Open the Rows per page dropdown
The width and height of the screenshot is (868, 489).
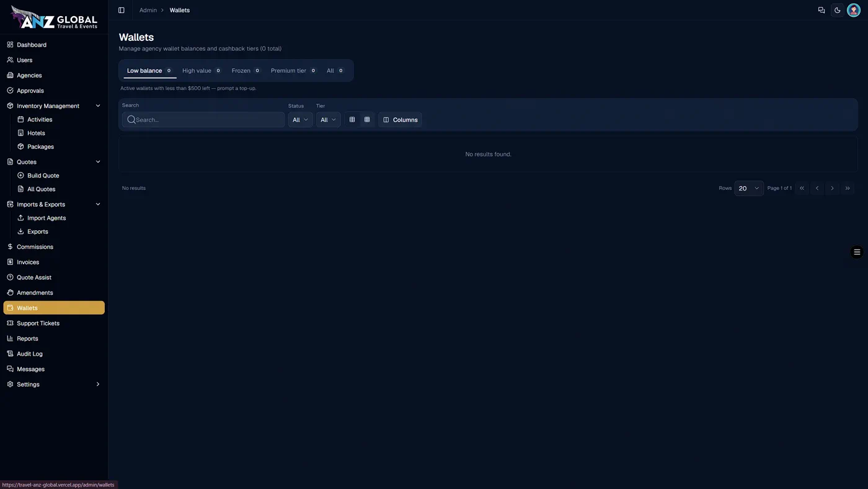coord(749,188)
